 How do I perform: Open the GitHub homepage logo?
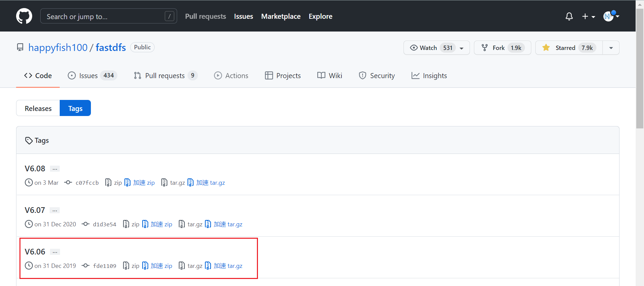(x=24, y=16)
